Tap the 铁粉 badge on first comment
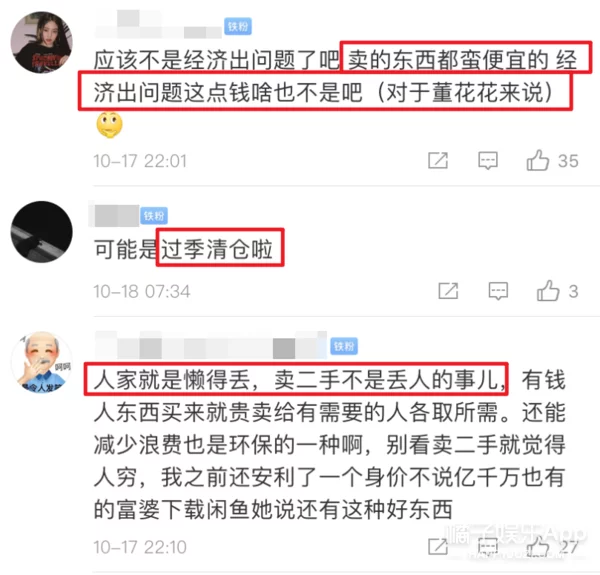The image size is (600, 575). [x=238, y=26]
